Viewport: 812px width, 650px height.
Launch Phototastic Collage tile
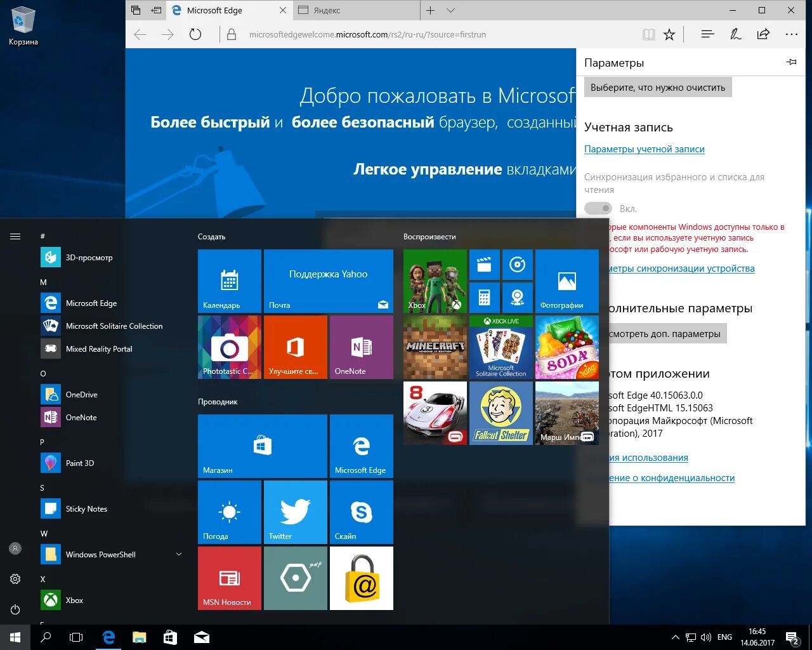tap(230, 347)
